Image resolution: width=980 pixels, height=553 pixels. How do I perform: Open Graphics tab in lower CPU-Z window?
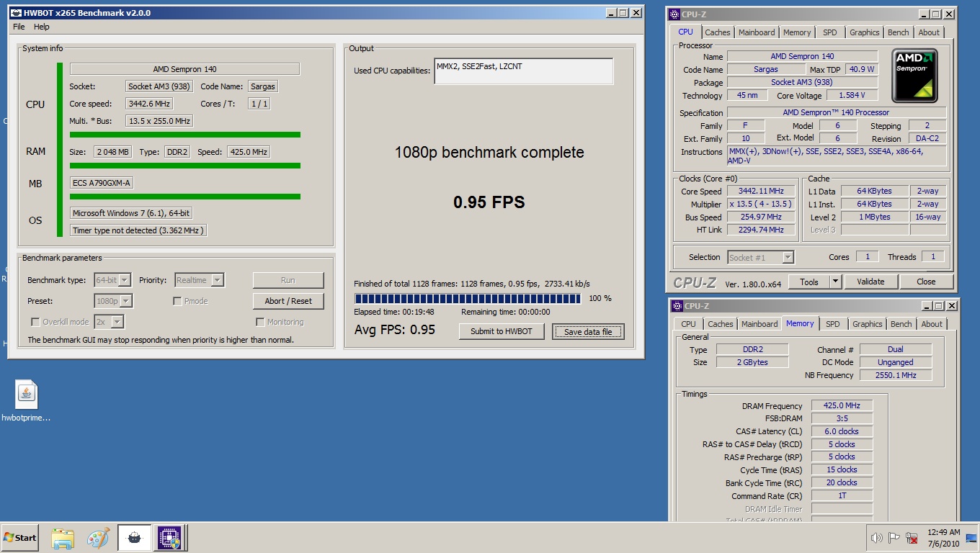867,324
